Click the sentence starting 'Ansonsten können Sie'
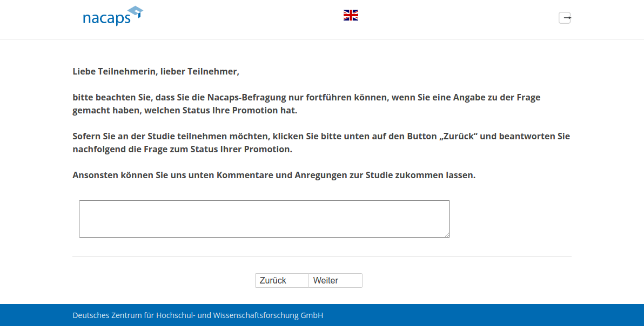644x331 pixels. point(274,175)
